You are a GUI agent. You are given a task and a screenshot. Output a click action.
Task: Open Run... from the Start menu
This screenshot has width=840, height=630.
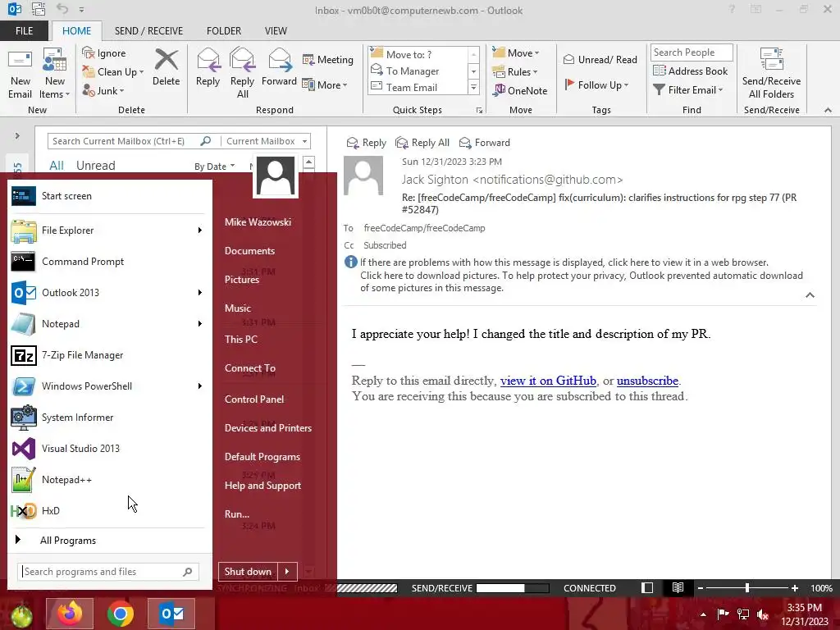point(237,514)
